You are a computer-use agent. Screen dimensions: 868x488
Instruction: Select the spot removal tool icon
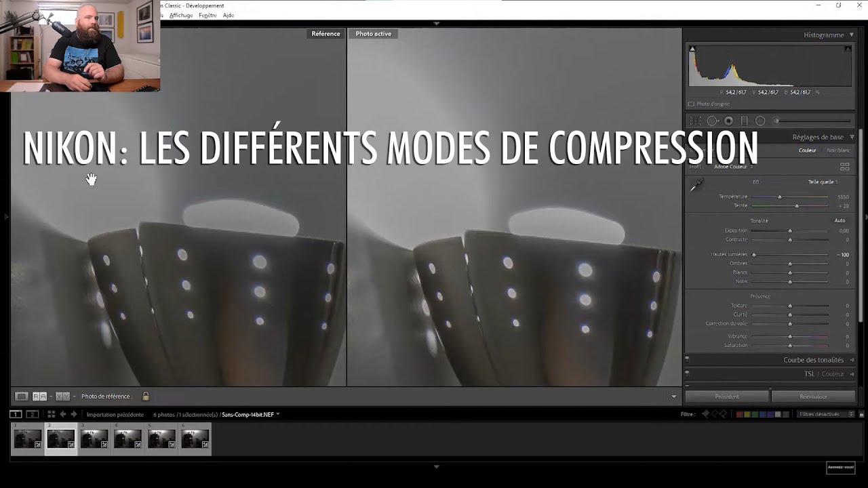tap(713, 121)
